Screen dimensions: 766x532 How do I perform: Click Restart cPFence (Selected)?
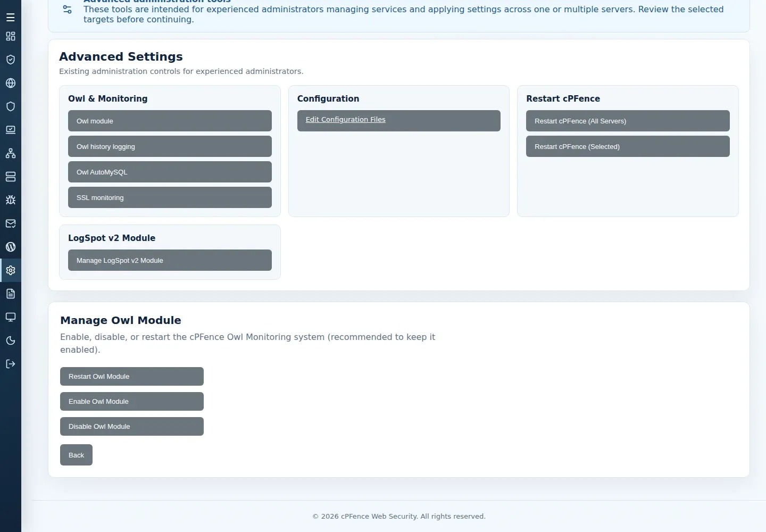628,146
